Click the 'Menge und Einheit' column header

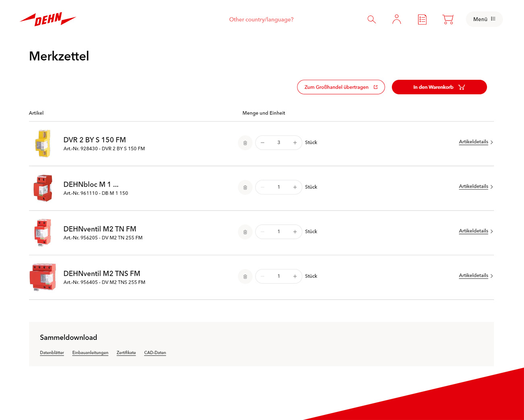[x=264, y=113]
